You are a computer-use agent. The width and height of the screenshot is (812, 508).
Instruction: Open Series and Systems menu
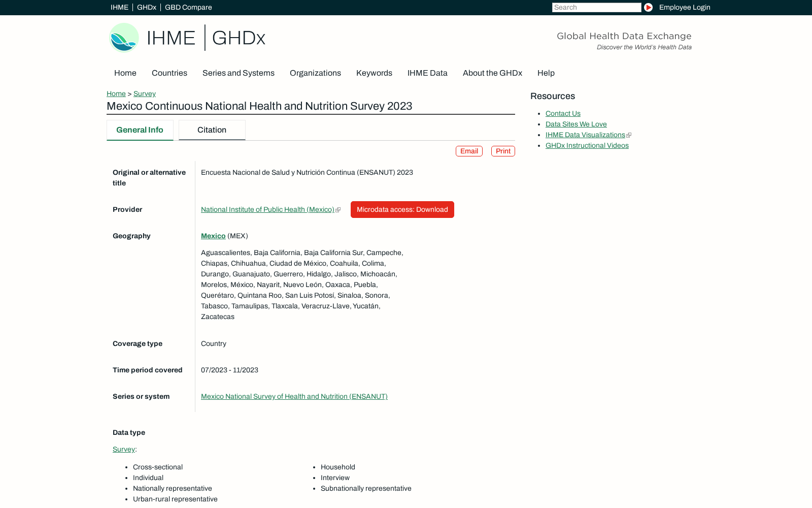click(x=239, y=73)
